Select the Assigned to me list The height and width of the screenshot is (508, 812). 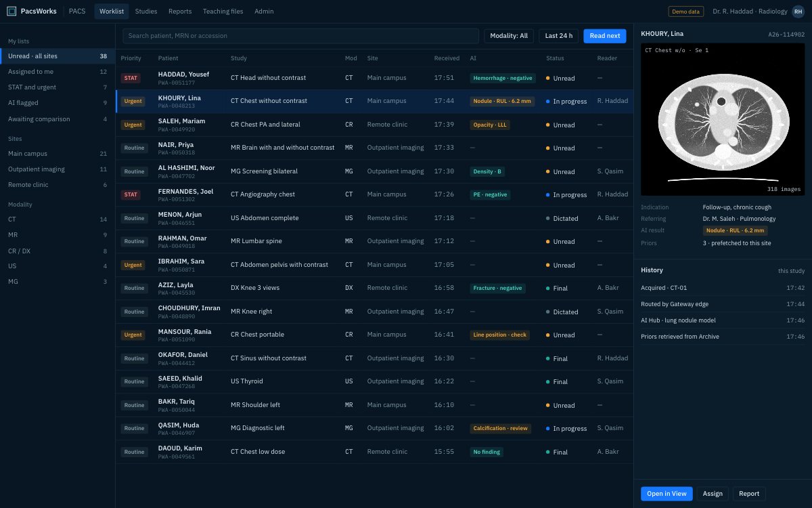[58, 71]
